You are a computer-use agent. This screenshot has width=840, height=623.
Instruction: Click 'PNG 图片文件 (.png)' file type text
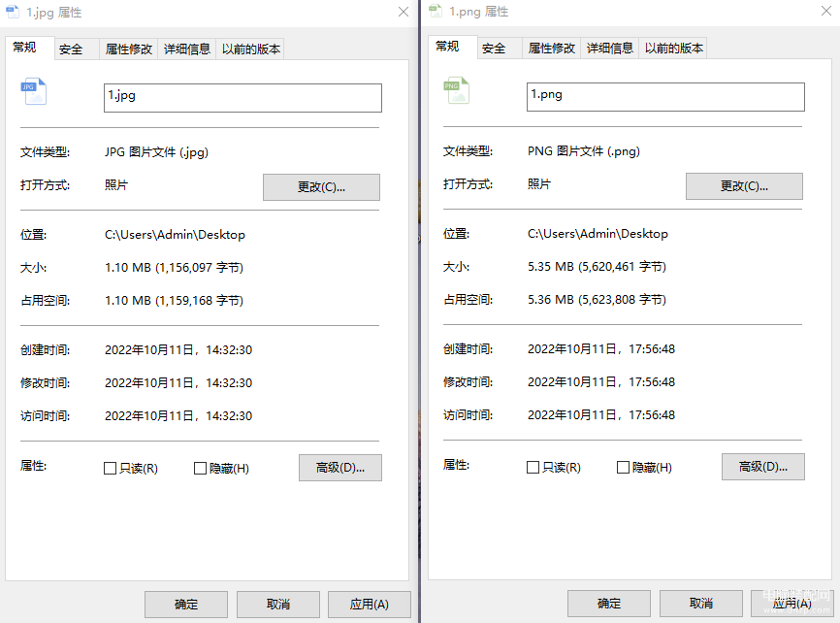click(x=583, y=151)
